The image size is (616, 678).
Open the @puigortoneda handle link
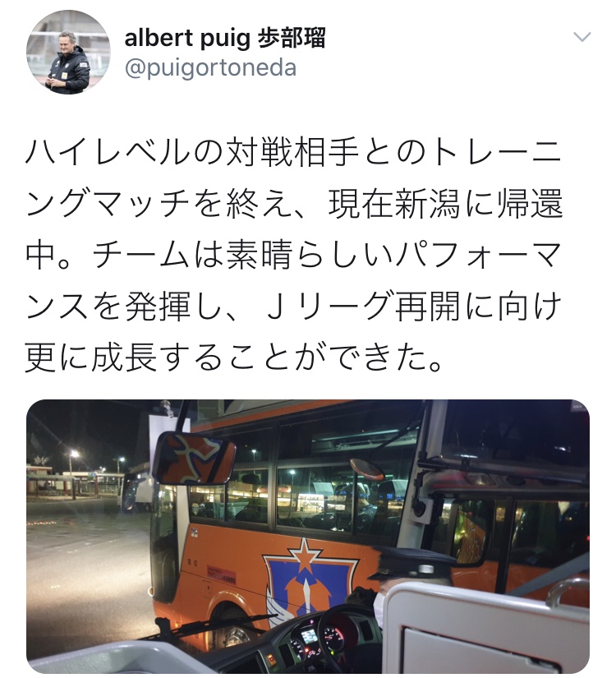point(210,68)
